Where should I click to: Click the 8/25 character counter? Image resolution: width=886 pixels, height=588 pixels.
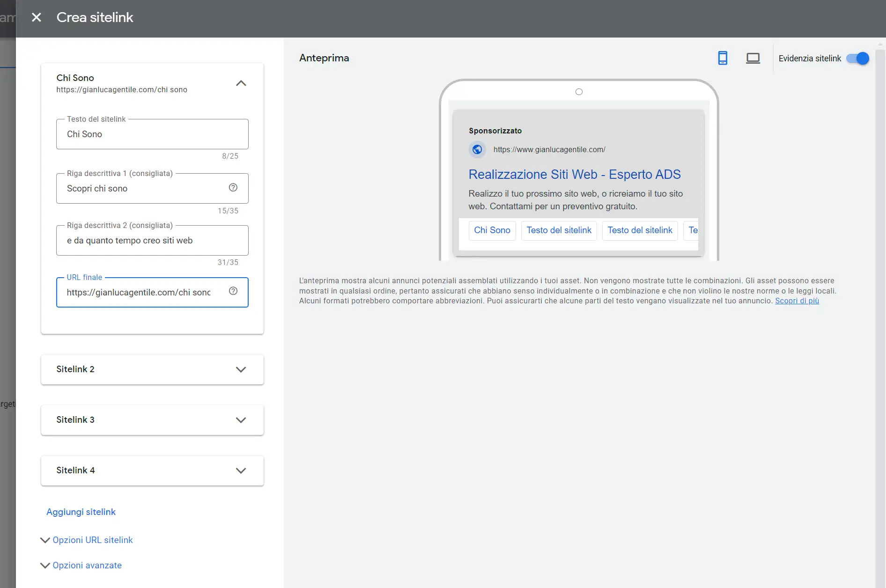[230, 156]
